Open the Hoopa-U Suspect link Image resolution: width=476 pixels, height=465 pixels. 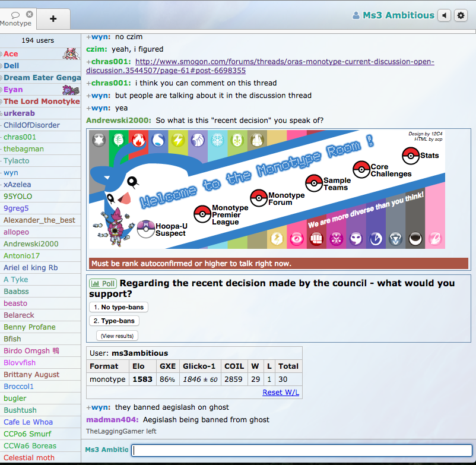coord(171,230)
